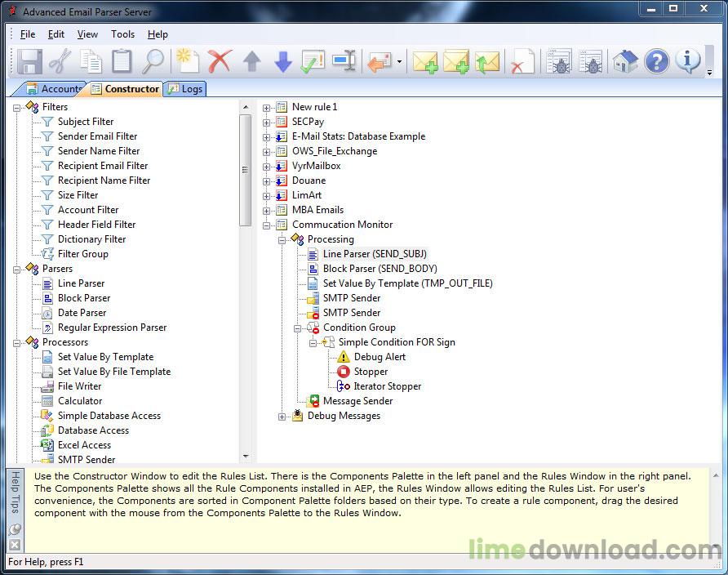
Task: Select the Message Sender item
Action: [357, 401]
